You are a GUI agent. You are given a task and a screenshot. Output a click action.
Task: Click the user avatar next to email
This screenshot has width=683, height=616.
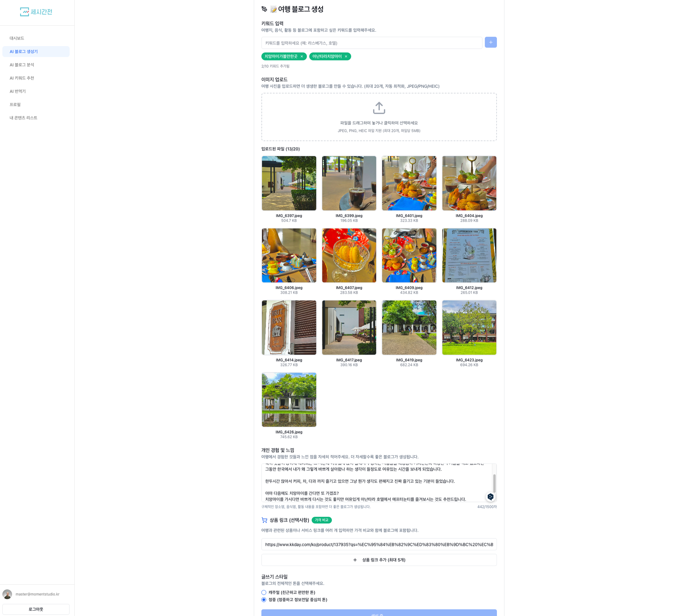pyautogui.click(x=7, y=594)
